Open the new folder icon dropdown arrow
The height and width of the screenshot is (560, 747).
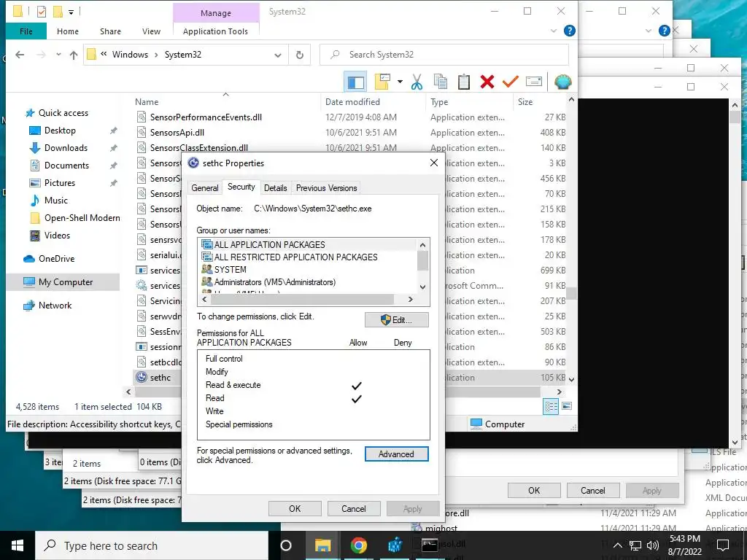[x=400, y=82]
